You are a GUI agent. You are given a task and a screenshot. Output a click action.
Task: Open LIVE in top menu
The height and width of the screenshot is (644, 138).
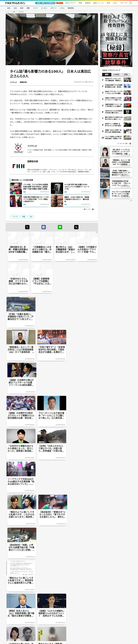[115, 3]
